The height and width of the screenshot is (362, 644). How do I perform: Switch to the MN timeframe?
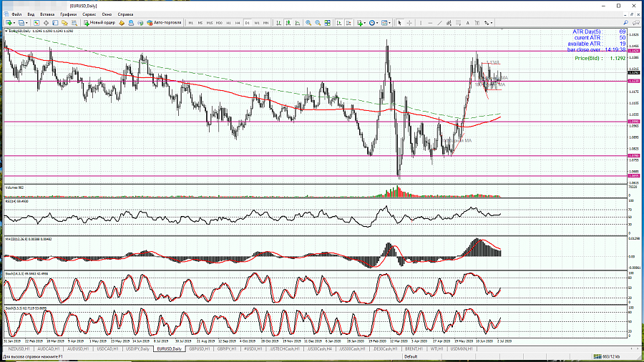(x=265, y=23)
